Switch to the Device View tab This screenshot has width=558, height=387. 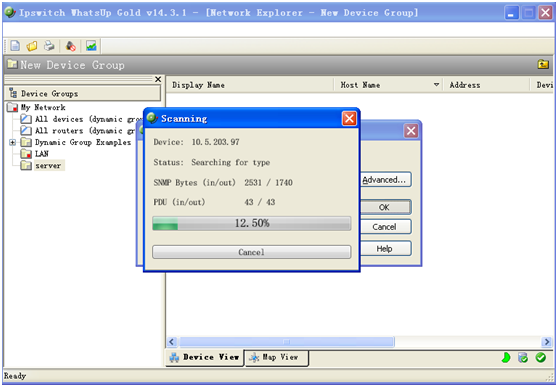[205, 357]
